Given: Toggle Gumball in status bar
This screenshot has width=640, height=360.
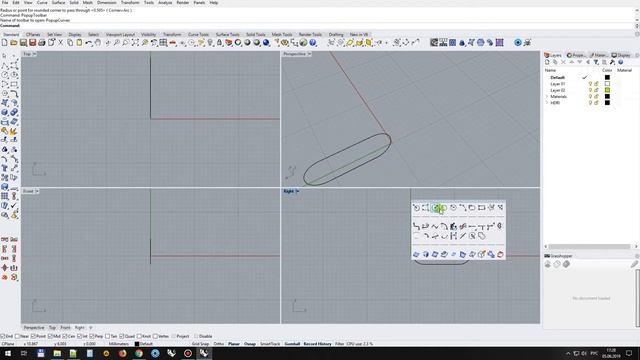Looking at the screenshot, I should [x=292, y=344].
